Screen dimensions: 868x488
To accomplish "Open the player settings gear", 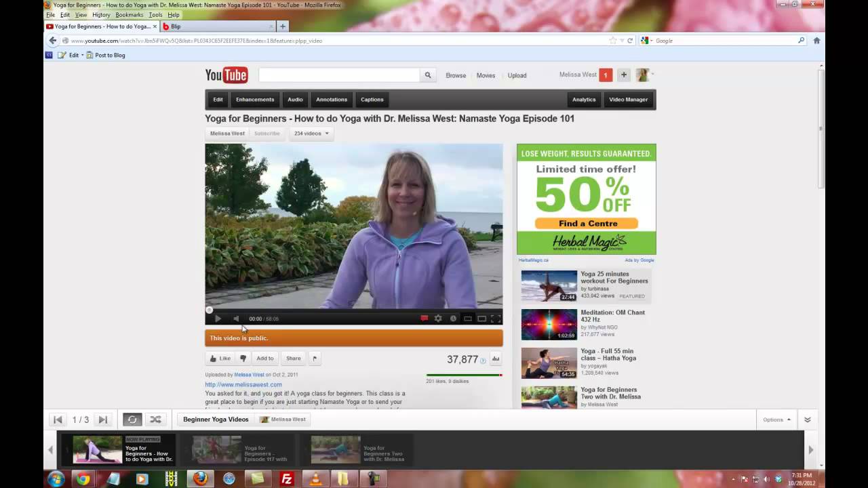I will [438, 319].
